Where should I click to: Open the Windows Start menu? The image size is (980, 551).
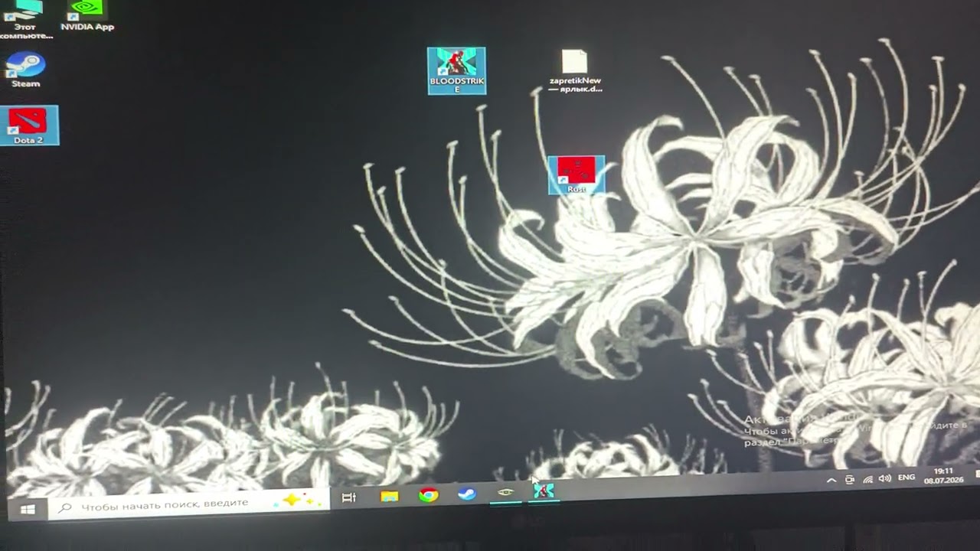coord(28,509)
